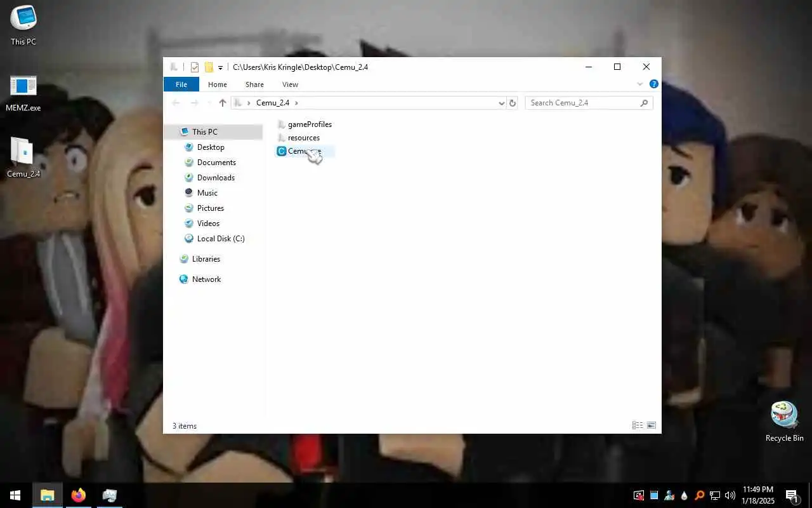Click the blue square tray icon
The image size is (812, 508).
coord(654,495)
